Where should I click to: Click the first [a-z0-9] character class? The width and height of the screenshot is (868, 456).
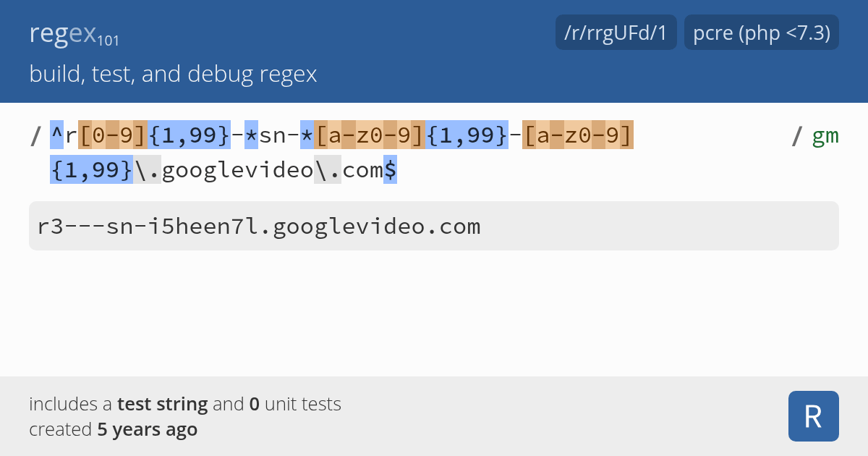[371, 135]
